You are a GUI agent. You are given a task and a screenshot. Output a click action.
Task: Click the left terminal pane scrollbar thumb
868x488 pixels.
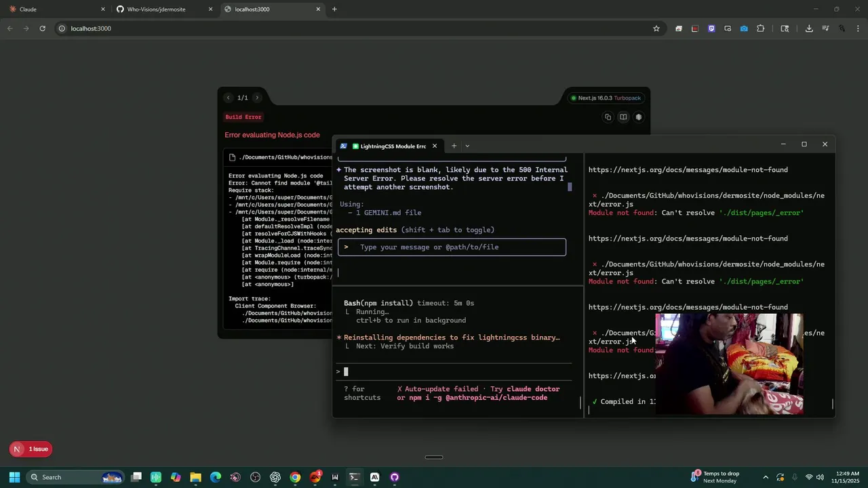coord(570,187)
